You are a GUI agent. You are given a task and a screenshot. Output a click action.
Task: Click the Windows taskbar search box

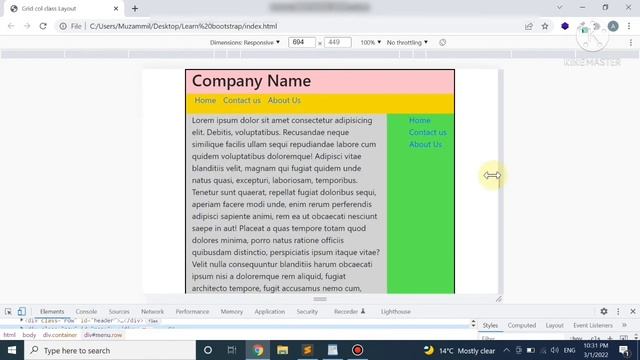click(110, 350)
